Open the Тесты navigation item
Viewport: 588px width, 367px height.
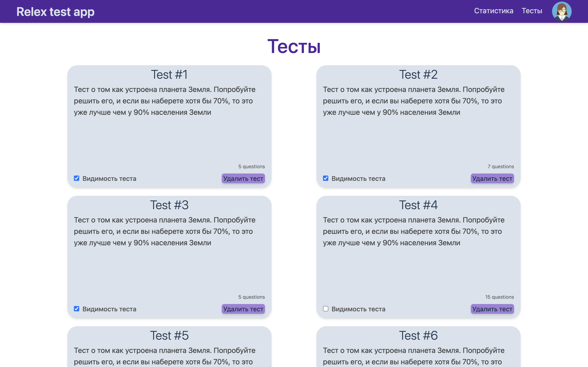point(532,11)
